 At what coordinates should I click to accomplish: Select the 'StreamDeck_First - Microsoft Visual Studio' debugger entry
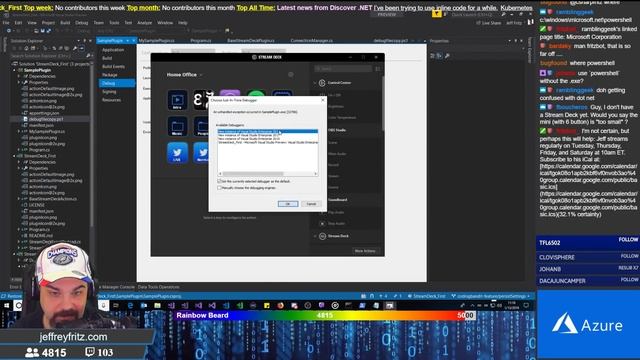[x=267, y=142]
